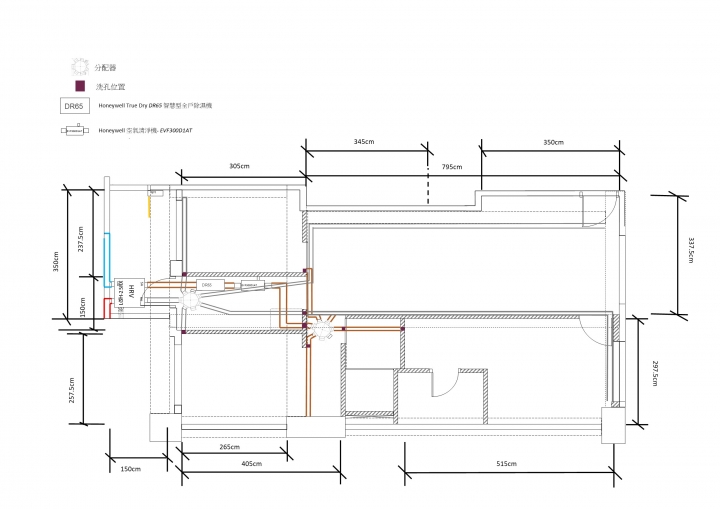Click the Honeywell True Dry DR65 description

click(155, 106)
